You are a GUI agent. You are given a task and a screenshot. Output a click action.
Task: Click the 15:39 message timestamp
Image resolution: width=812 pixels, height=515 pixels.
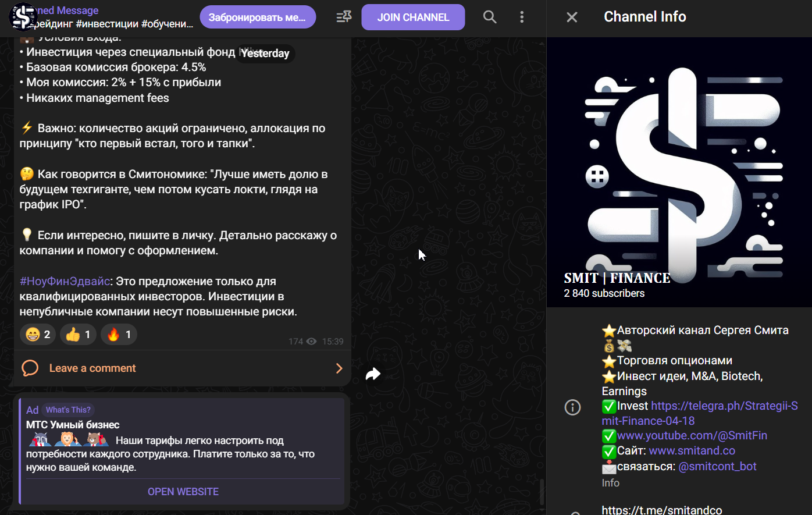(333, 342)
